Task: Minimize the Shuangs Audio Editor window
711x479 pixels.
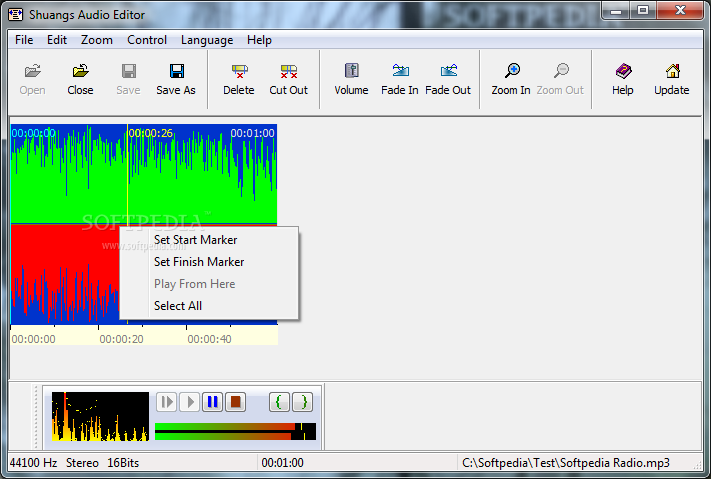Action: tap(616, 10)
